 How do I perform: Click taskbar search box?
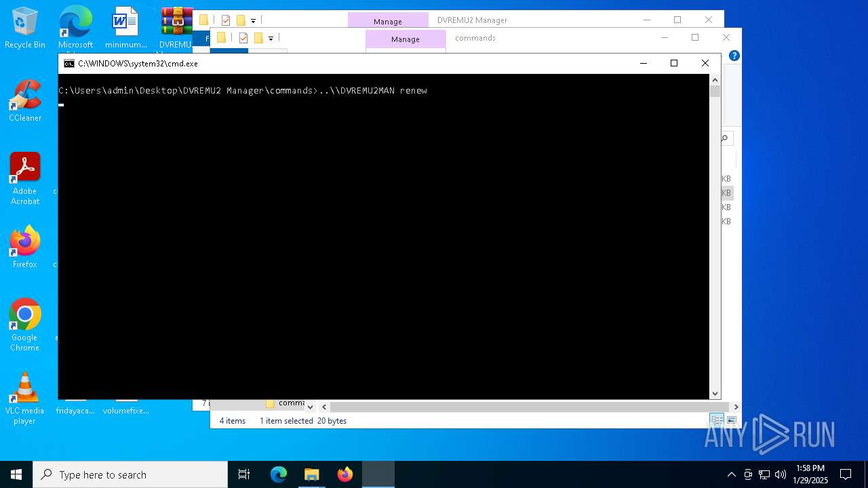[x=130, y=474]
